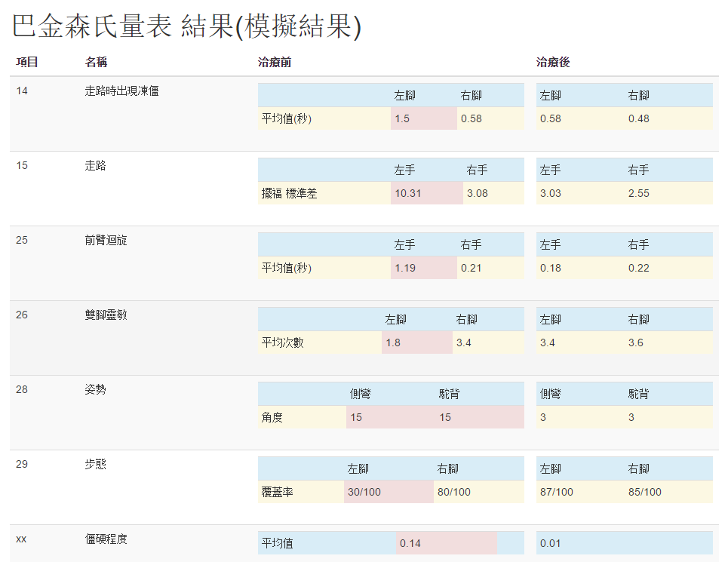728x562 pixels.
Task: Click the 0.01 after-treatment rigidity value
Action: point(551,543)
